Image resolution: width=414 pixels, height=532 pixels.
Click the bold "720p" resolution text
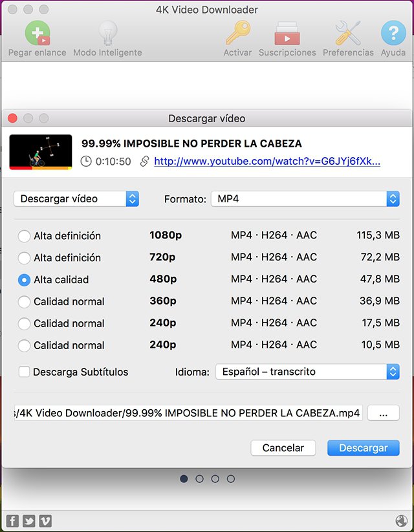pos(162,257)
